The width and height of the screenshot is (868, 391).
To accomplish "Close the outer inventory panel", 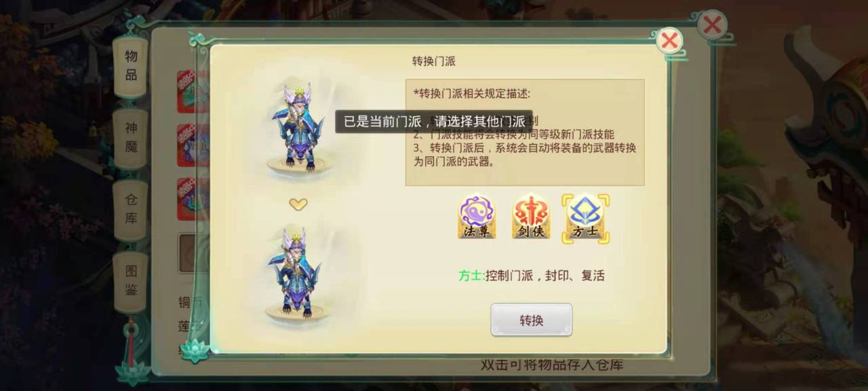I will point(712,26).
